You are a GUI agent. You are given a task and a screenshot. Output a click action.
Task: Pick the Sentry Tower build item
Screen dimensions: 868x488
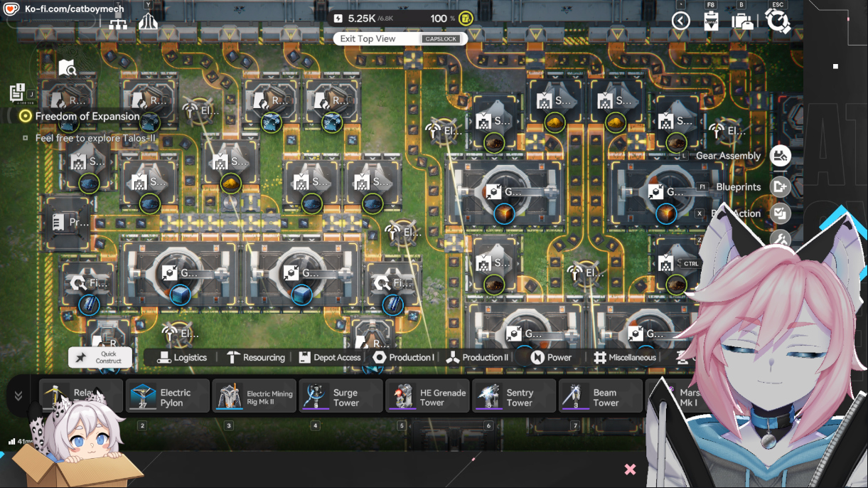coord(515,396)
